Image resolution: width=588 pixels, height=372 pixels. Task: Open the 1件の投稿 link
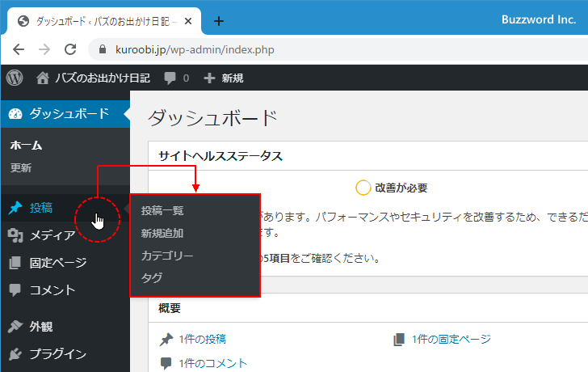point(203,340)
